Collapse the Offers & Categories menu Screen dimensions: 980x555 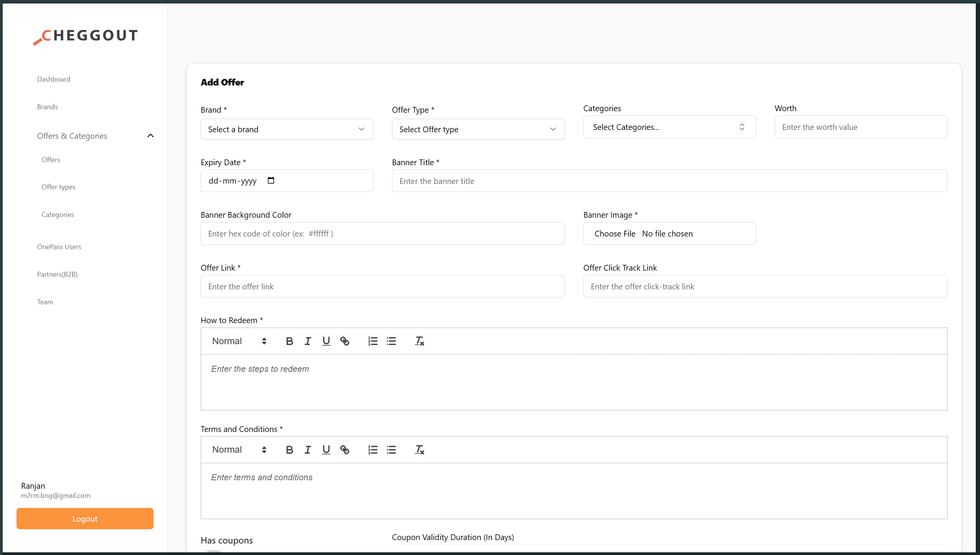(150, 136)
